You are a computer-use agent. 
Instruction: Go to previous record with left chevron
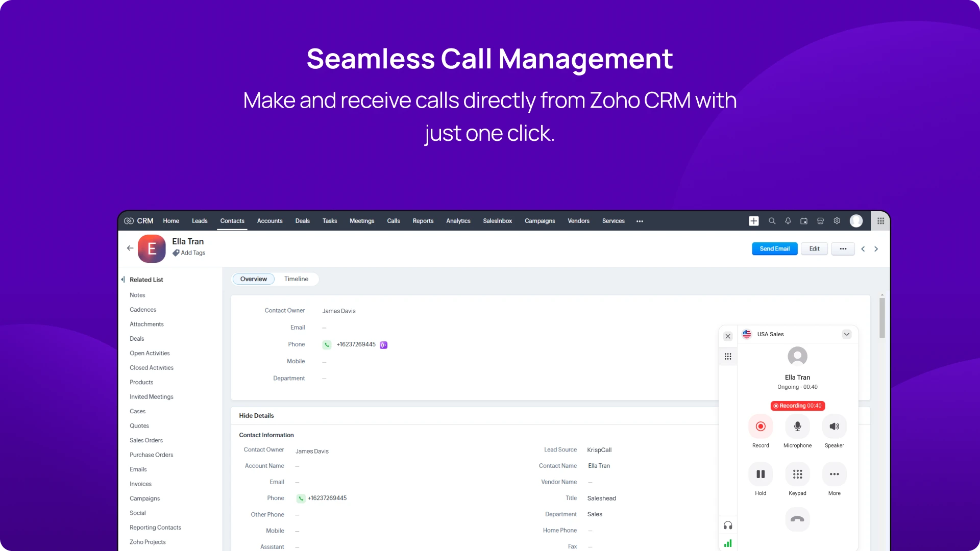[863, 249]
